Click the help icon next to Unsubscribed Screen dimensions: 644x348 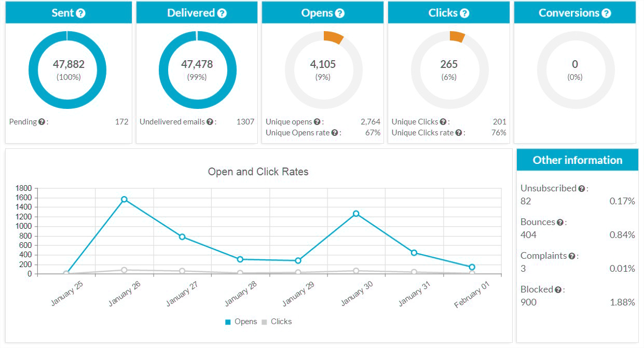[582, 189]
